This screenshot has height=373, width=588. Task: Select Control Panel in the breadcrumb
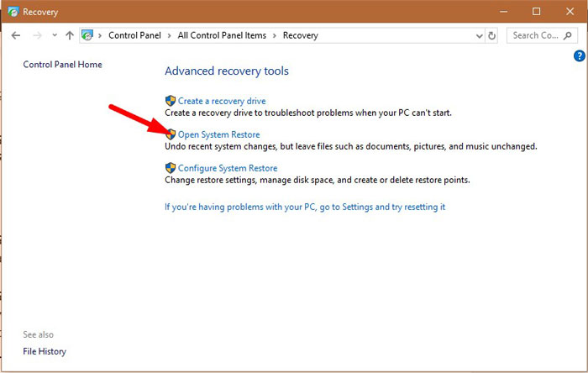tap(134, 35)
